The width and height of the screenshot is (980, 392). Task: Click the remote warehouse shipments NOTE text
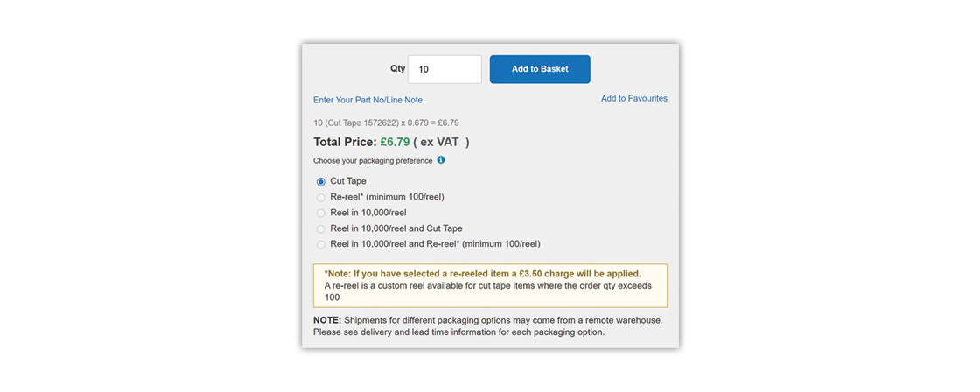tap(487, 320)
